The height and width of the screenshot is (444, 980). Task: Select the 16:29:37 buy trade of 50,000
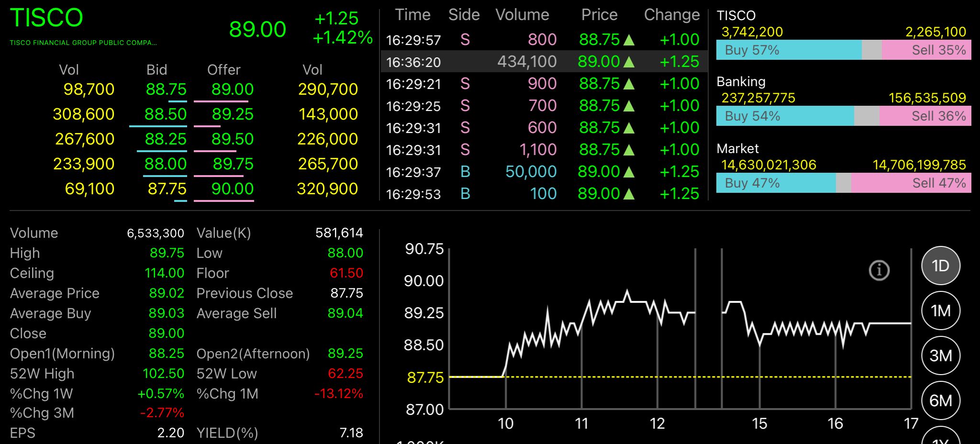[x=544, y=172]
